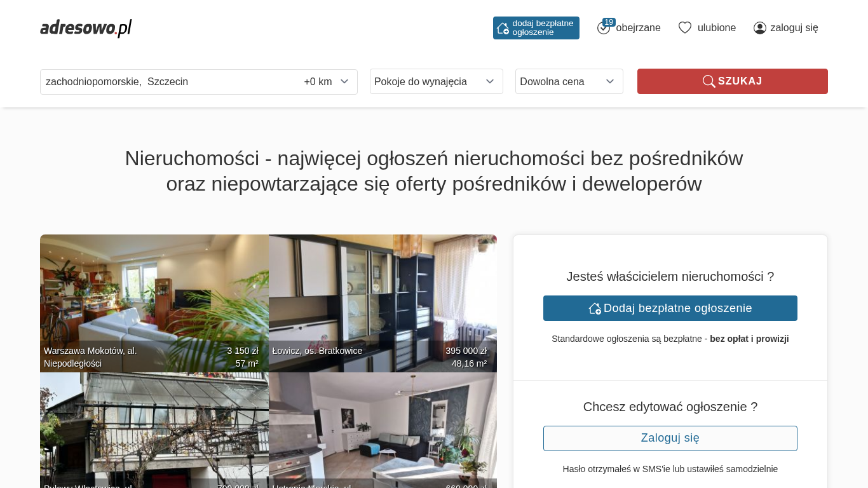Viewport: 868px width, 488px height.
Task: Open the Warszawa Mokotów listing thumbnail
Action: [x=154, y=303]
